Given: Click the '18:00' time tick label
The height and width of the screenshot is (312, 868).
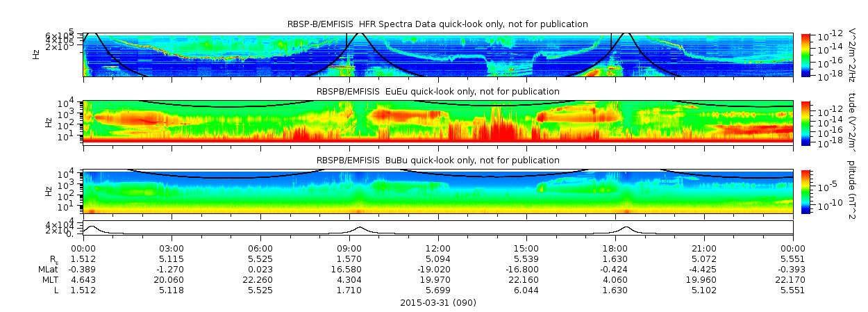Looking at the screenshot, I should (x=615, y=249).
